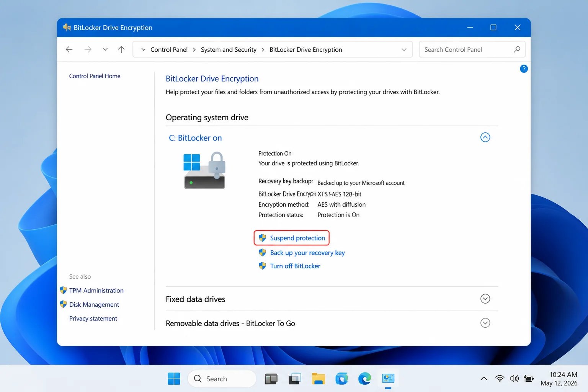This screenshot has width=588, height=392.
Task: Open recent locations chevron dropdown
Action: pos(105,49)
